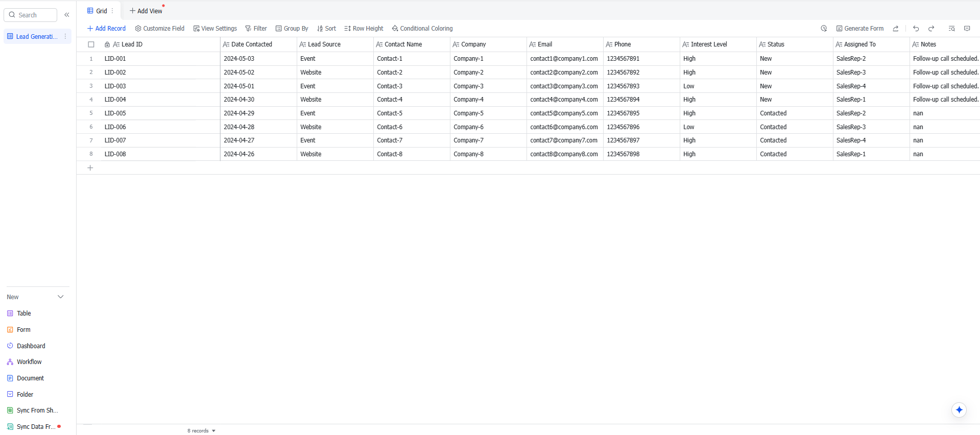
Task: Focus the sidebar Search field
Action: [x=31, y=15]
